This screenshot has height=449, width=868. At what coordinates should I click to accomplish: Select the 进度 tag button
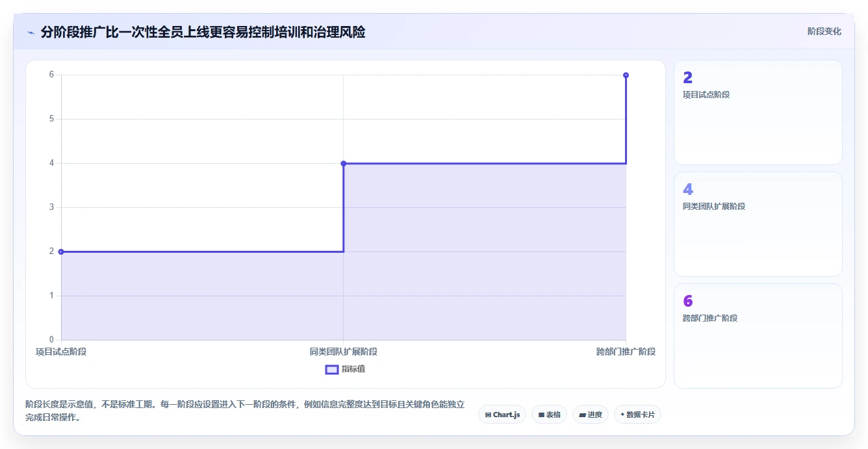coord(591,415)
